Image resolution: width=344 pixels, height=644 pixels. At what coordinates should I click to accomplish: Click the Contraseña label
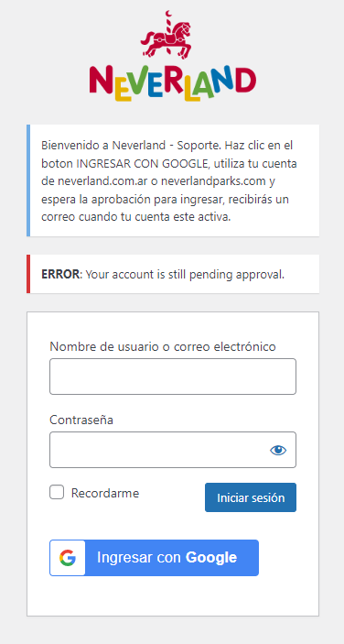click(81, 420)
